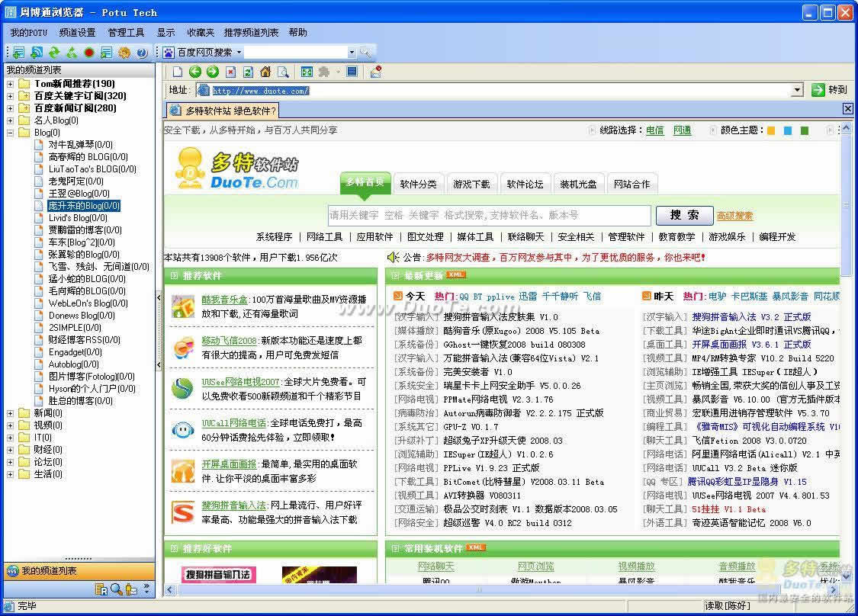Open the 高级搜索 link
Screen dimensions: 858x616
(x=735, y=216)
